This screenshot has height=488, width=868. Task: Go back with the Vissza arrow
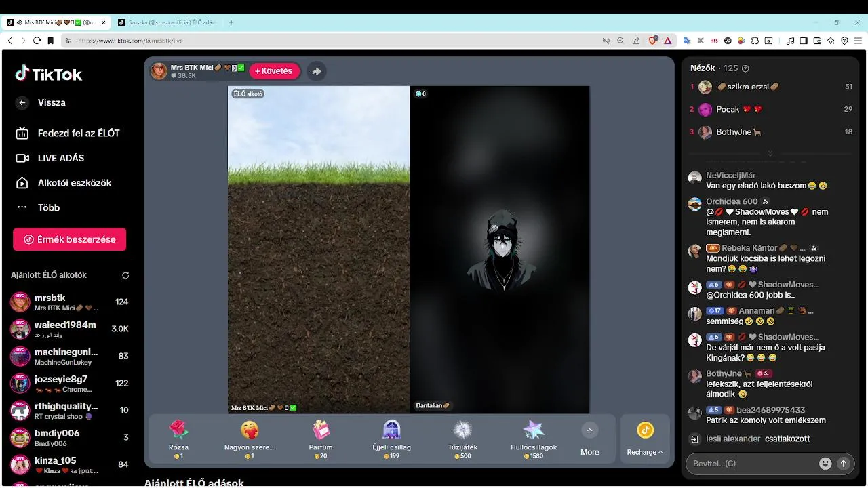(x=22, y=103)
